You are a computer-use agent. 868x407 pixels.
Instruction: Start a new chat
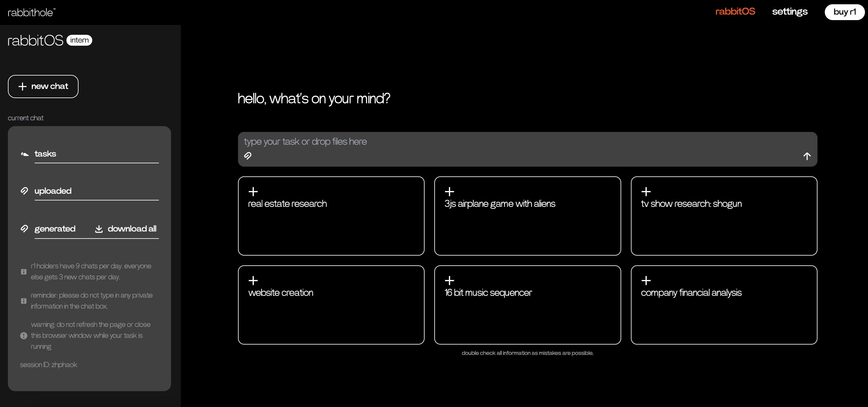click(43, 87)
